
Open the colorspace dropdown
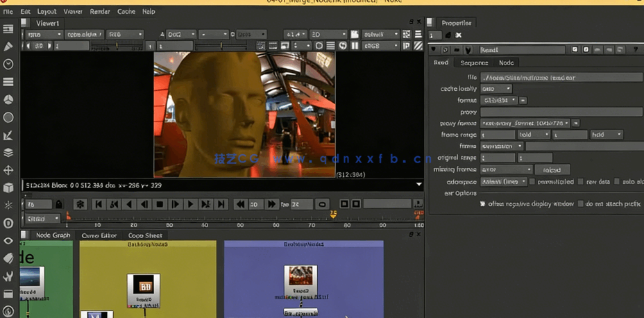tap(504, 181)
